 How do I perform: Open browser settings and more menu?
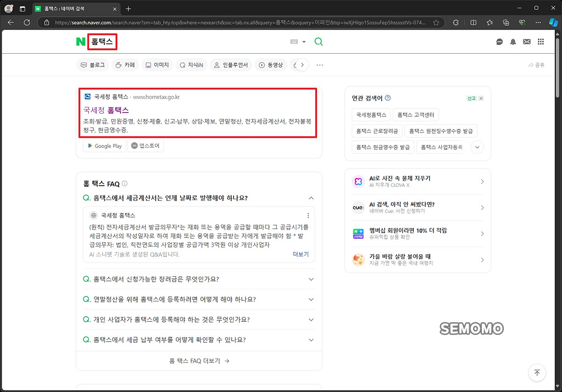[x=538, y=23]
